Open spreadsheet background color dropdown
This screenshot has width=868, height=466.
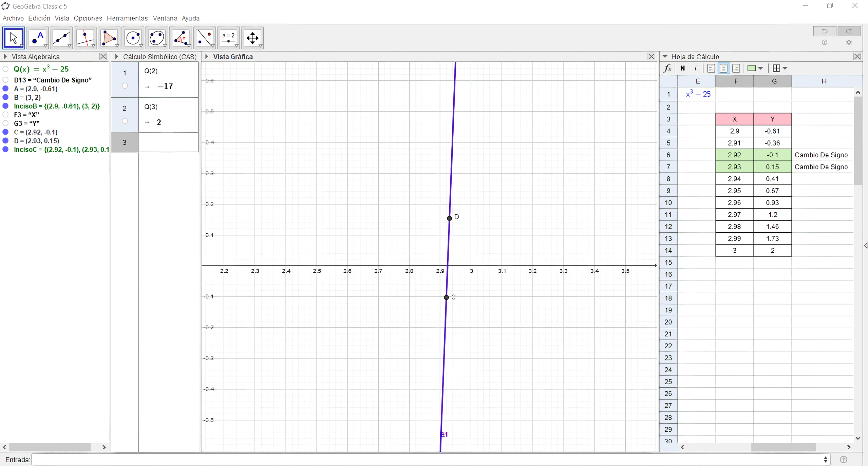760,68
